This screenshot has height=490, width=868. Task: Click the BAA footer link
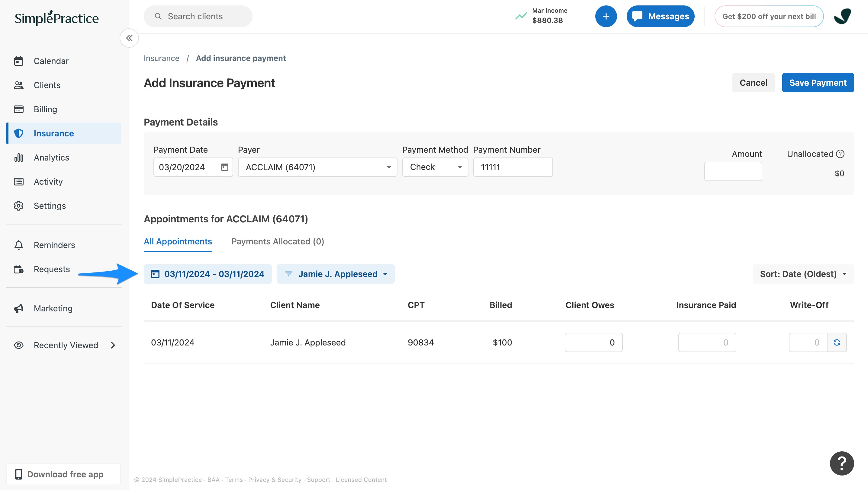click(213, 479)
